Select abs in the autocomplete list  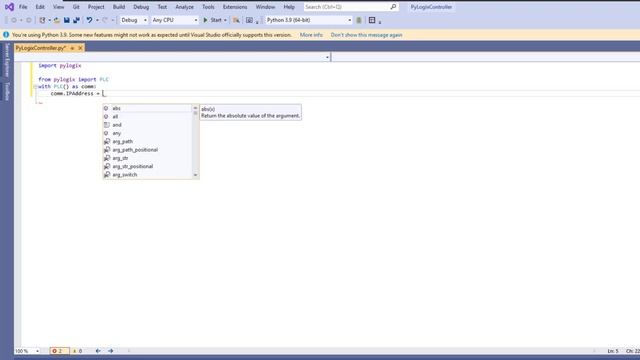(x=147, y=108)
